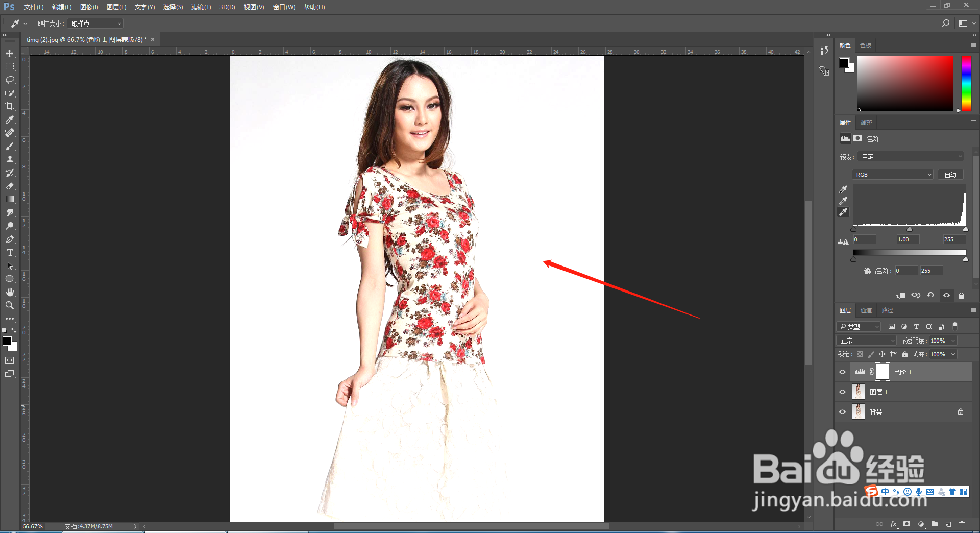Screen dimensions: 980x533
Task: Click the foreground color swatch in toolbar
Action: click(7, 342)
